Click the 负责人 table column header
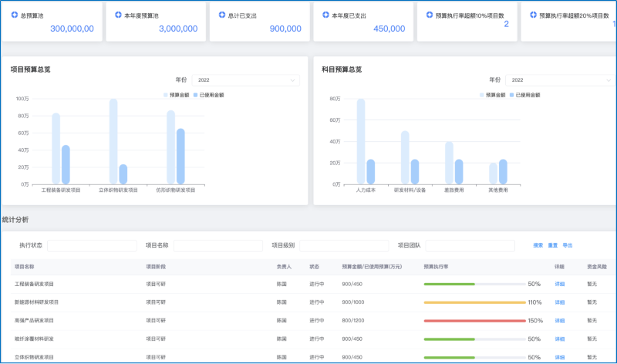Screen dimensions: 617x364 pyautogui.click(x=284, y=267)
